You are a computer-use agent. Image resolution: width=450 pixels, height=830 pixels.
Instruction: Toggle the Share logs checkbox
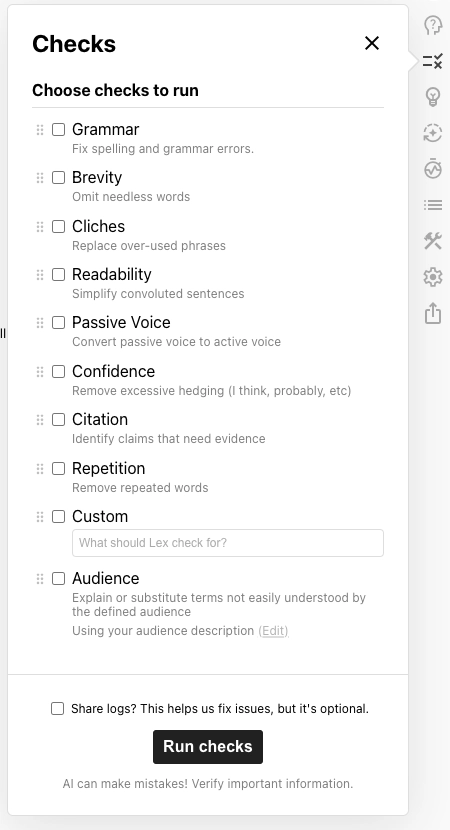[57, 708]
